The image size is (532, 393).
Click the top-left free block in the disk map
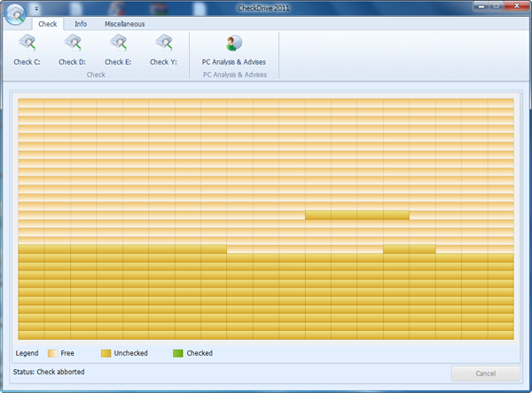point(31,102)
